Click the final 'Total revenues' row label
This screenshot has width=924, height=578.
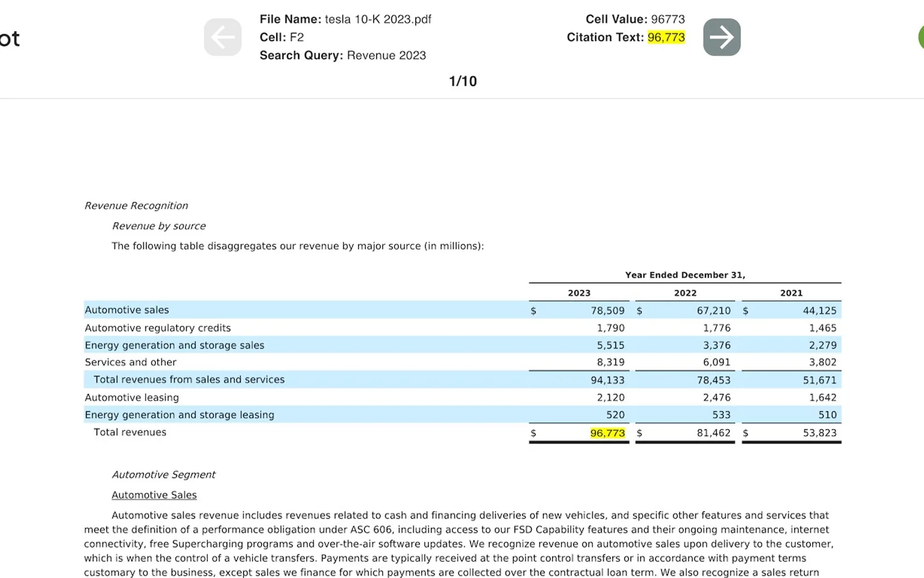(130, 432)
